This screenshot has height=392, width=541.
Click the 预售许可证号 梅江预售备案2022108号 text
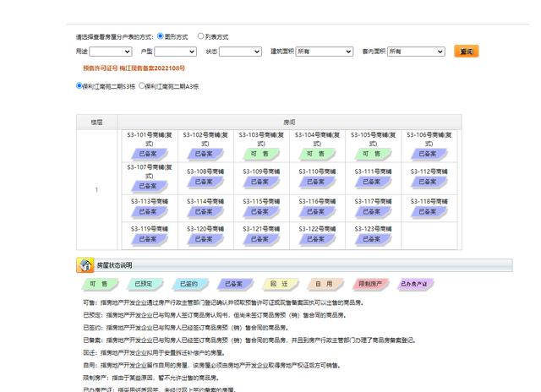pyautogui.click(x=134, y=68)
